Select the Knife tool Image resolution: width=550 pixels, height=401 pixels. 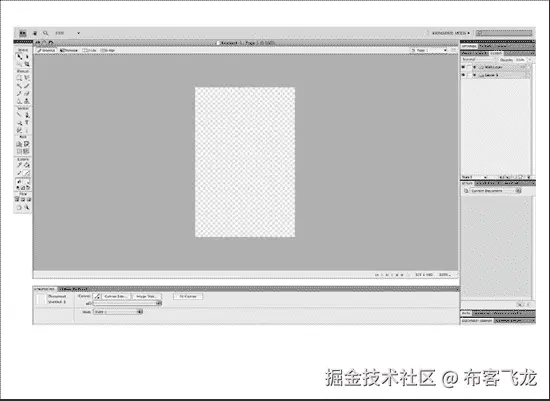(27, 130)
